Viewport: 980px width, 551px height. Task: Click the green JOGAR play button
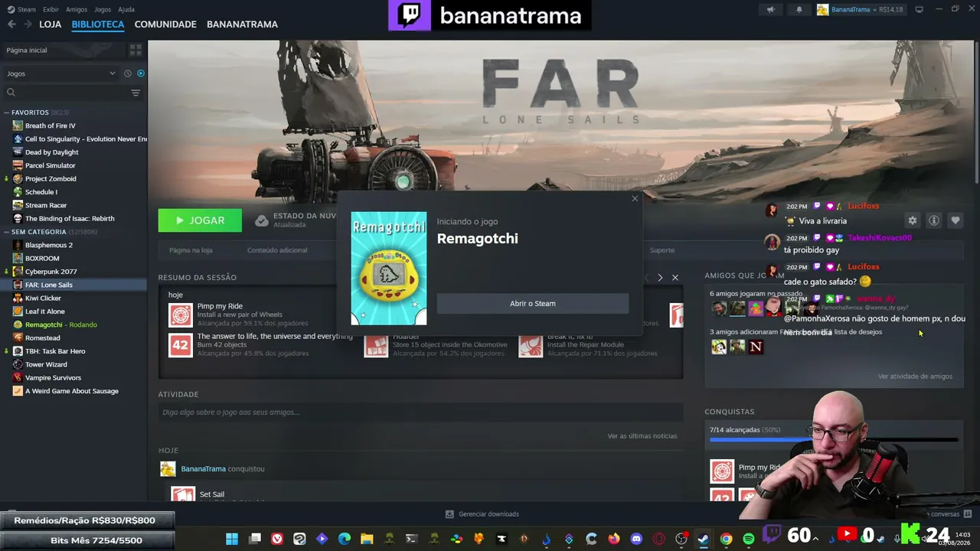[x=200, y=220]
